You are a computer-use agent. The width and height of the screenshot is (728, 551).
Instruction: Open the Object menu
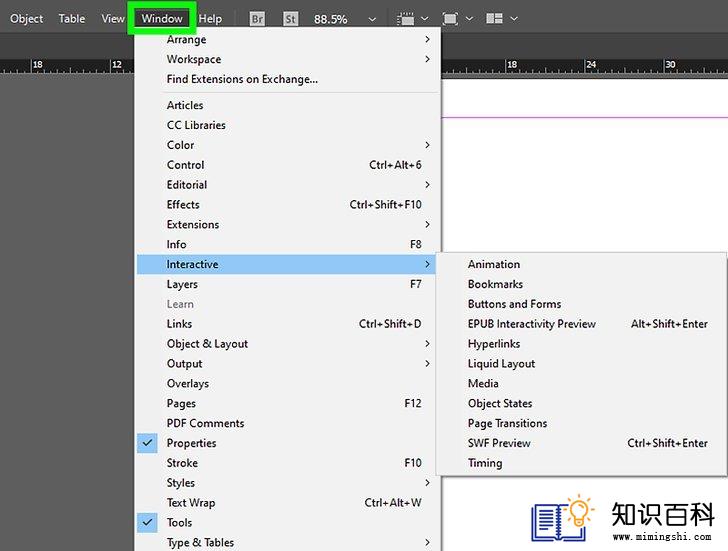(x=26, y=19)
